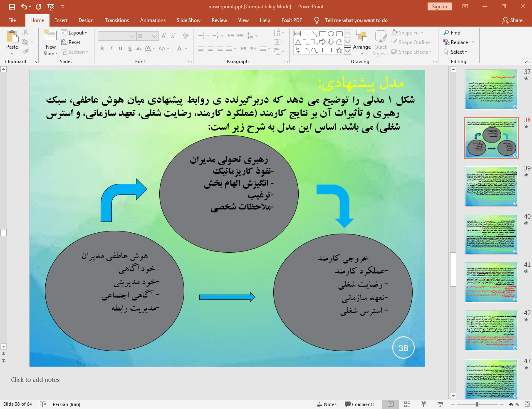Select slide 39 thumbnail
Viewport: 532px width, 409px height.
tap(491, 186)
